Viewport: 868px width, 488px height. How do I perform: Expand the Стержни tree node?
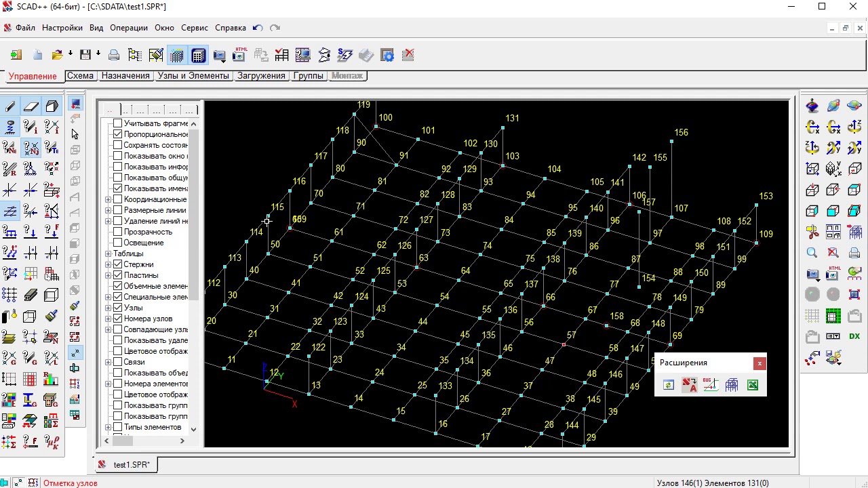coord(108,264)
